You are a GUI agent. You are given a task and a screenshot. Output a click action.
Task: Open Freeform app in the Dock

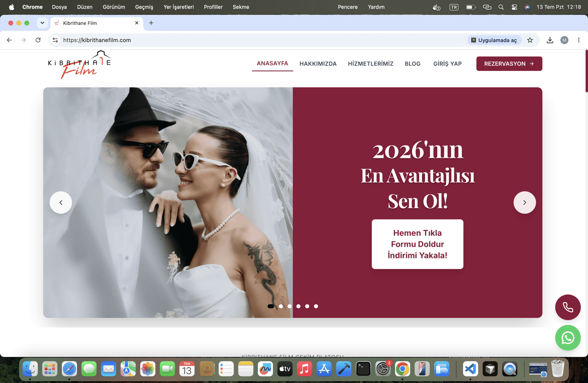click(x=265, y=369)
